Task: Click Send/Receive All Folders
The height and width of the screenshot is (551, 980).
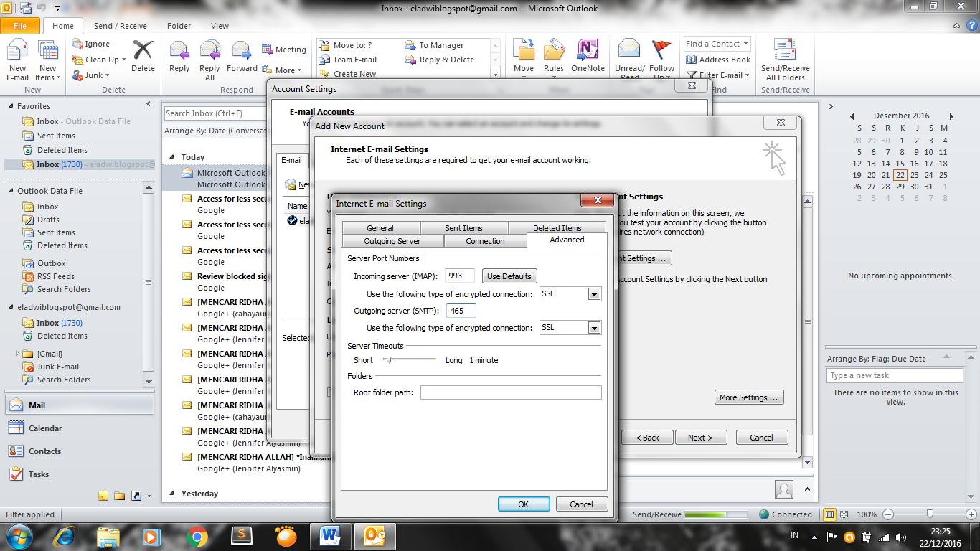Action: point(784,57)
